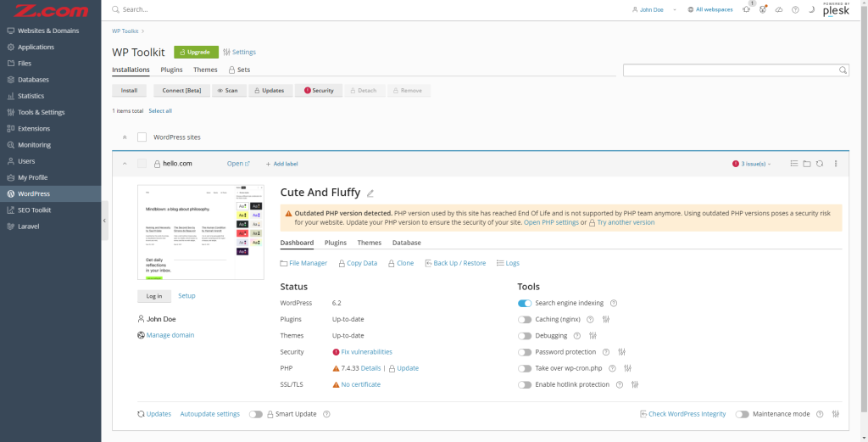Collapse the hello.com site panel
868x442 pixels.
coord(125,164)
